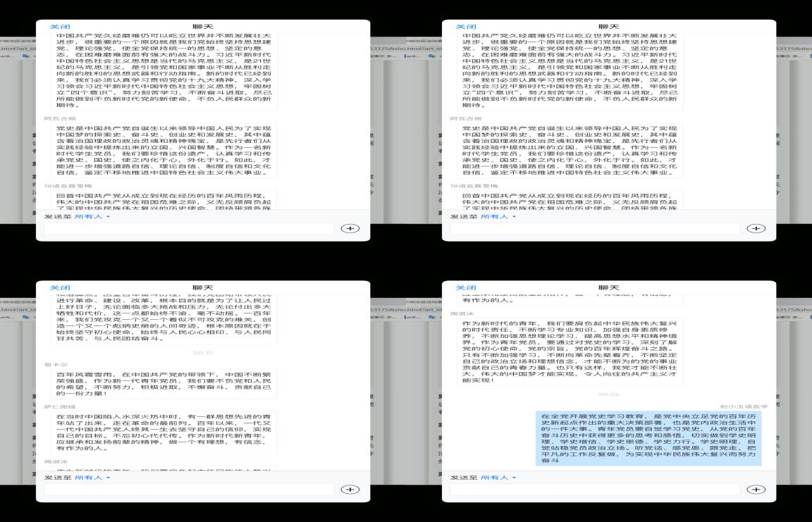This screenshot has height=522, width=812.
Task: Click the text input in bottom-left chat panel
Action: coord(189,489)
